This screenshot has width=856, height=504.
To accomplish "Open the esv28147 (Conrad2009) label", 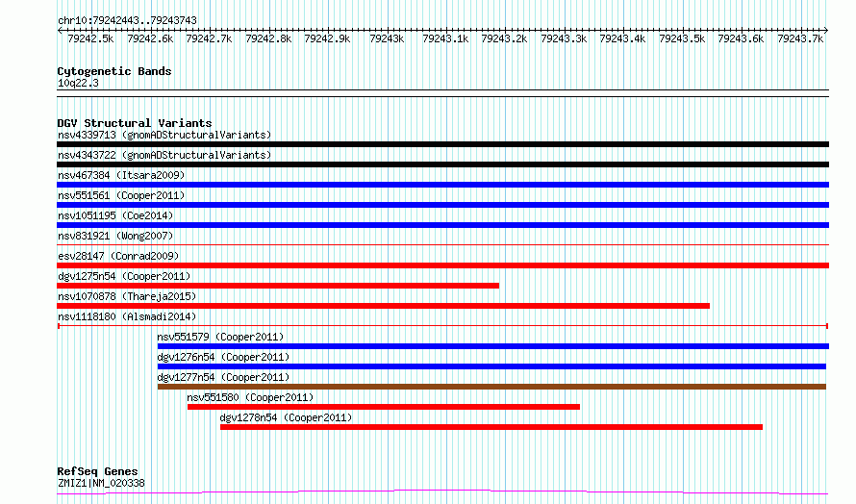I will (118, 256).
